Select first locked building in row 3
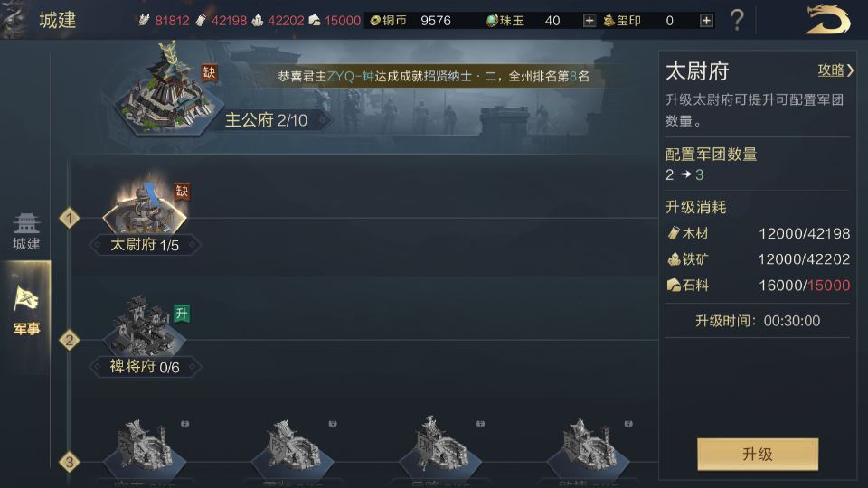 coord(145,447)
